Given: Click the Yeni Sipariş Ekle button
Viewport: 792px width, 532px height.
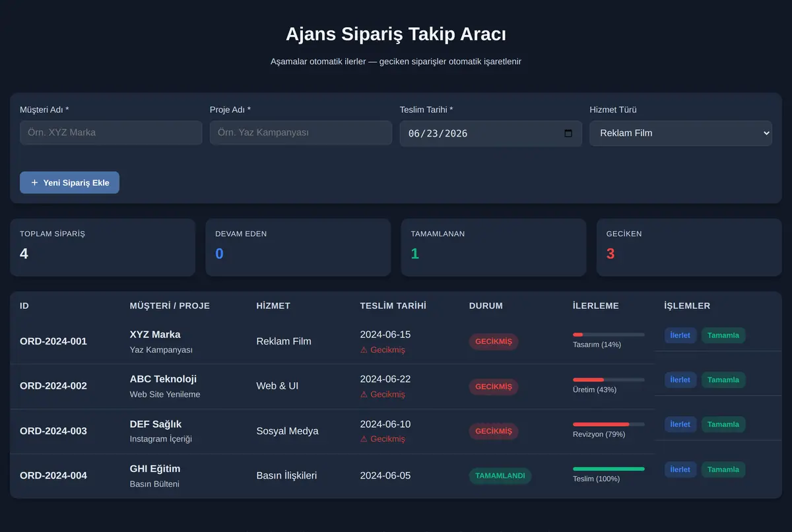Looking at the screenshot, I should (x=69, y=183).
